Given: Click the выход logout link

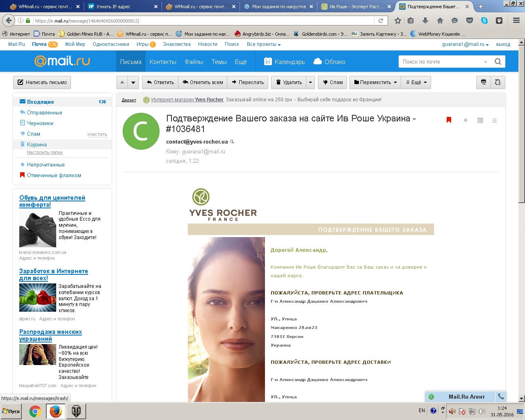Looking at the screenshot, I should coord(503,44).
